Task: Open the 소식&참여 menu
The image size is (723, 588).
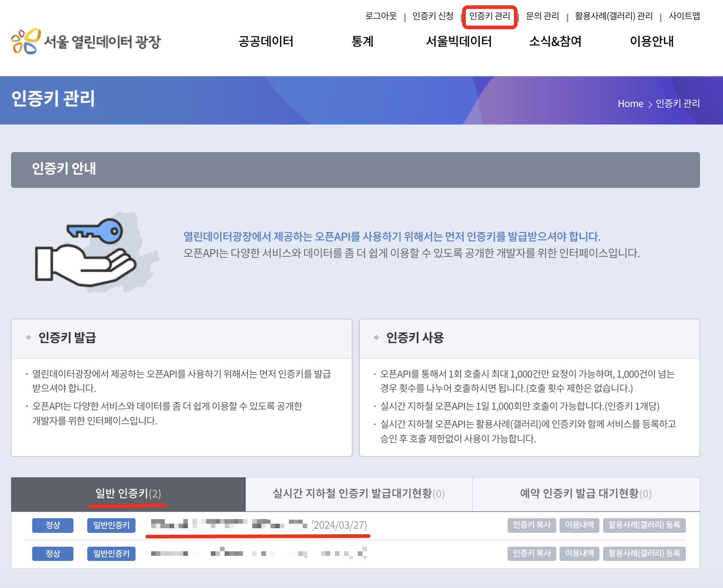Action: (555, 41)
